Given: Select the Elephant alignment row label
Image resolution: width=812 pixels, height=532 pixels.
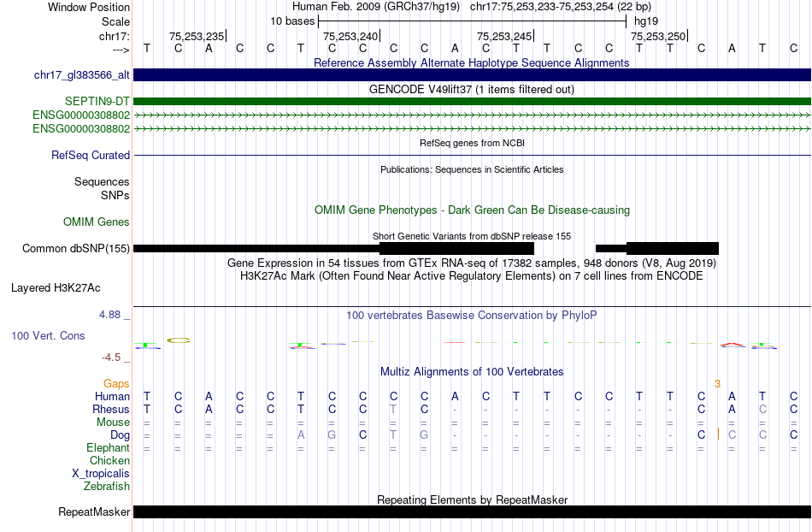Looking at the screenshot, I should [x=108, y=448].
